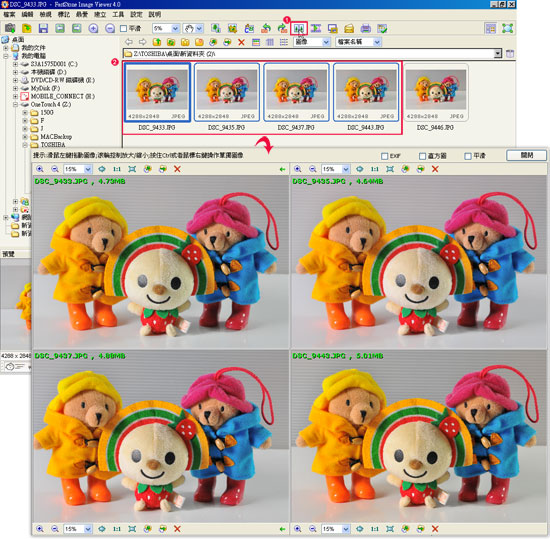550x539 pixels.
Task: Zoom in on the DSC_9433.JPG compare pane
Action: pos(40,169)
